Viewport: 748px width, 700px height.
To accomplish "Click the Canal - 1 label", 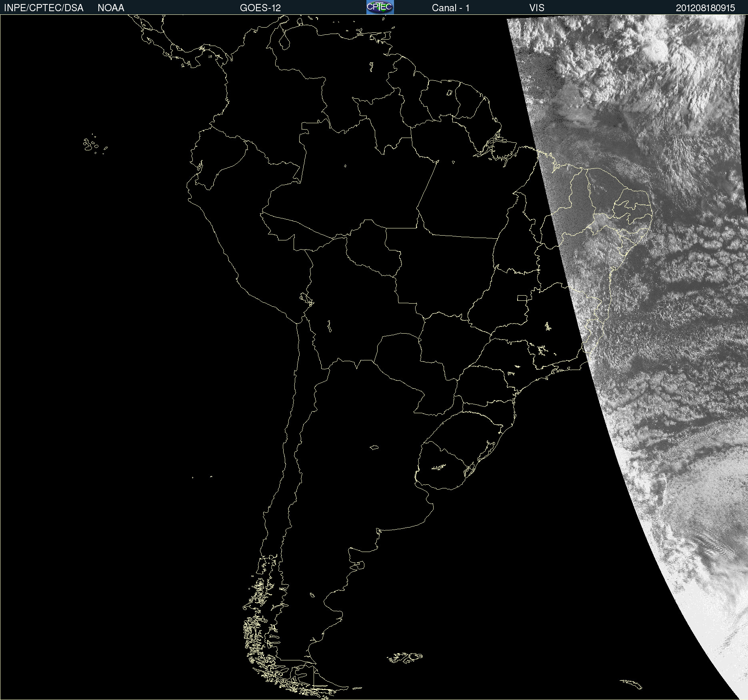I will pyautogui.click(x=450, y=8).
